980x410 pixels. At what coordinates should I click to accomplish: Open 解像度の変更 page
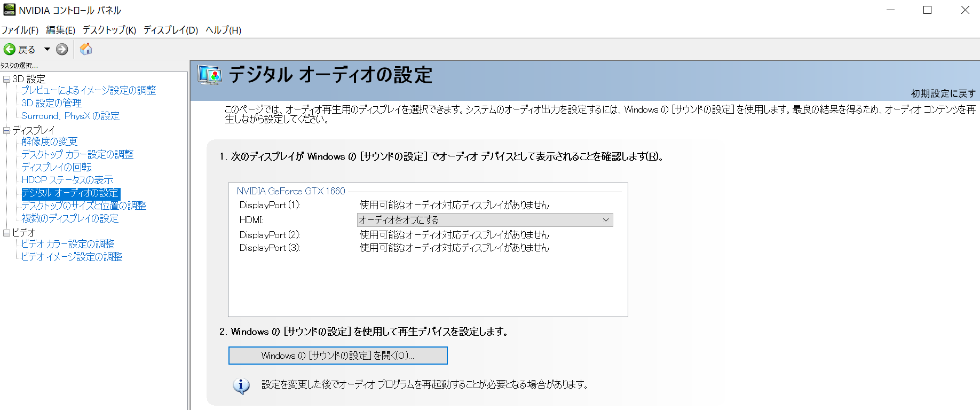click(50, 141)
